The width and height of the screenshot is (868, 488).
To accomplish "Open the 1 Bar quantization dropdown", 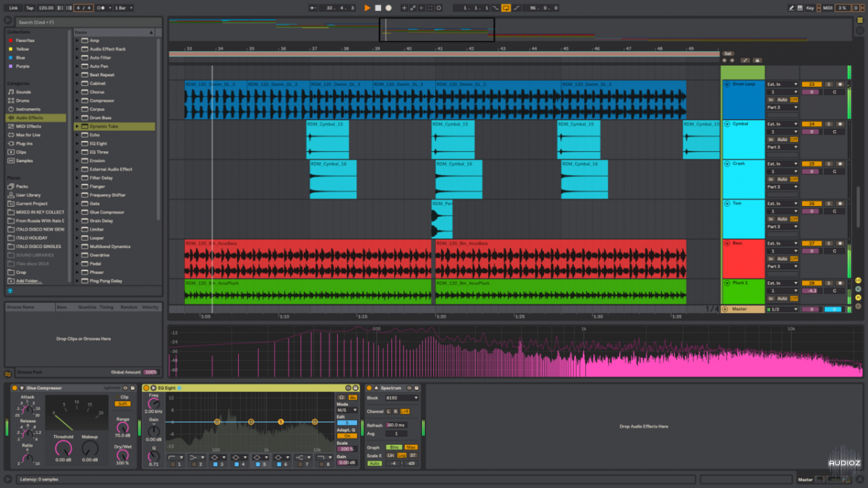I will (x=124, y=8).
